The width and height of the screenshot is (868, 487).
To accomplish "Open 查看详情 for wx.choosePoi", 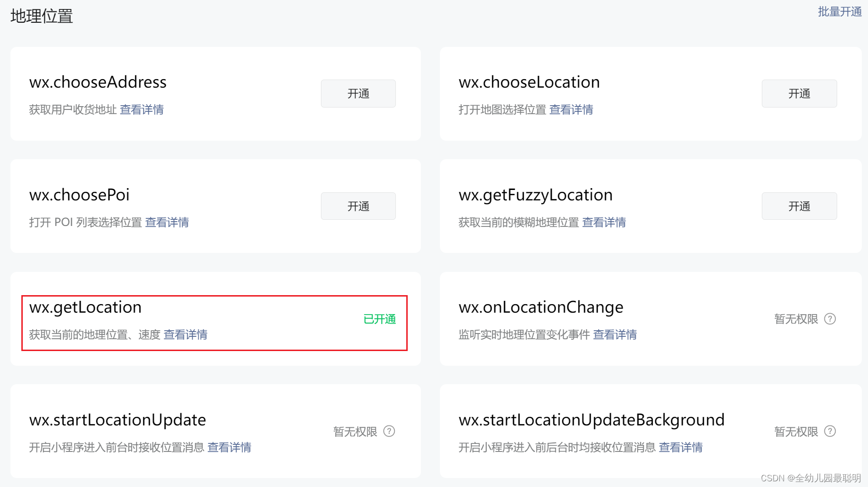I will pos(167,222).
